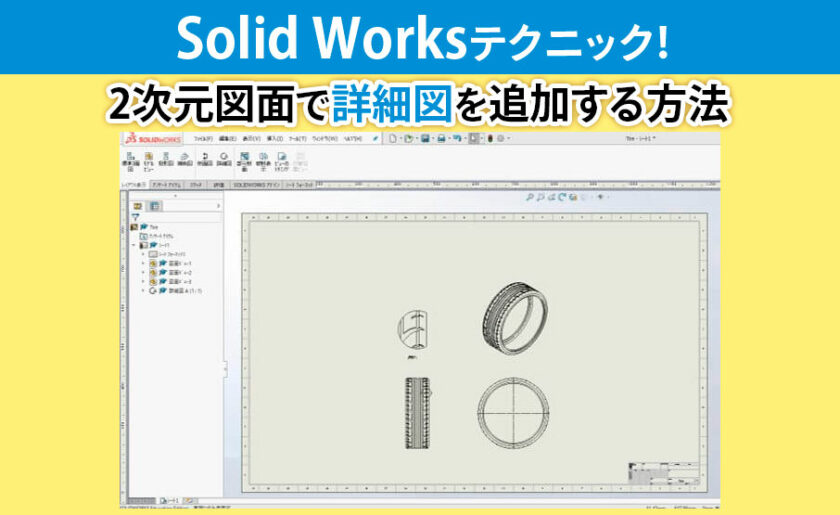Switch to the シートフォーマット tab

tap(299, 184)
